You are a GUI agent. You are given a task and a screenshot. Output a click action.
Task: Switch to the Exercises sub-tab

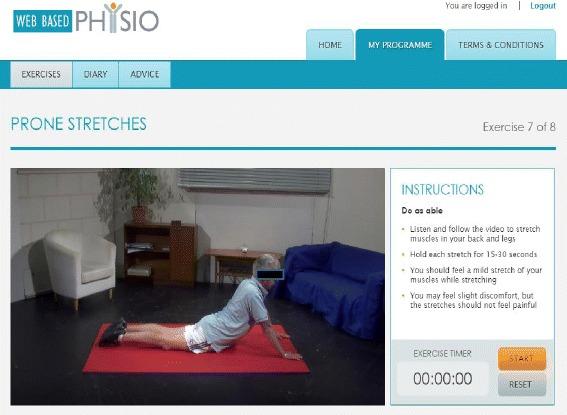pos(41,74)
